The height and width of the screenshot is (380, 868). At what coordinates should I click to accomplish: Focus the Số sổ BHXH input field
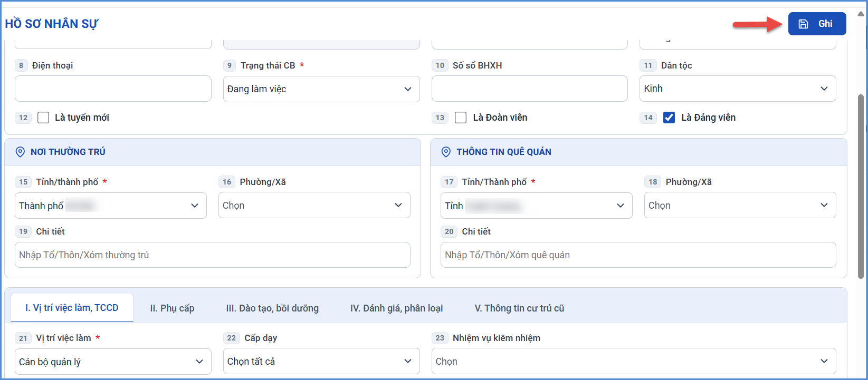530,89
